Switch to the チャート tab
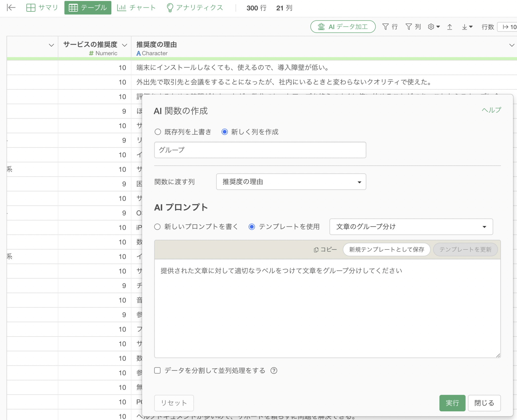 point(136,8)
